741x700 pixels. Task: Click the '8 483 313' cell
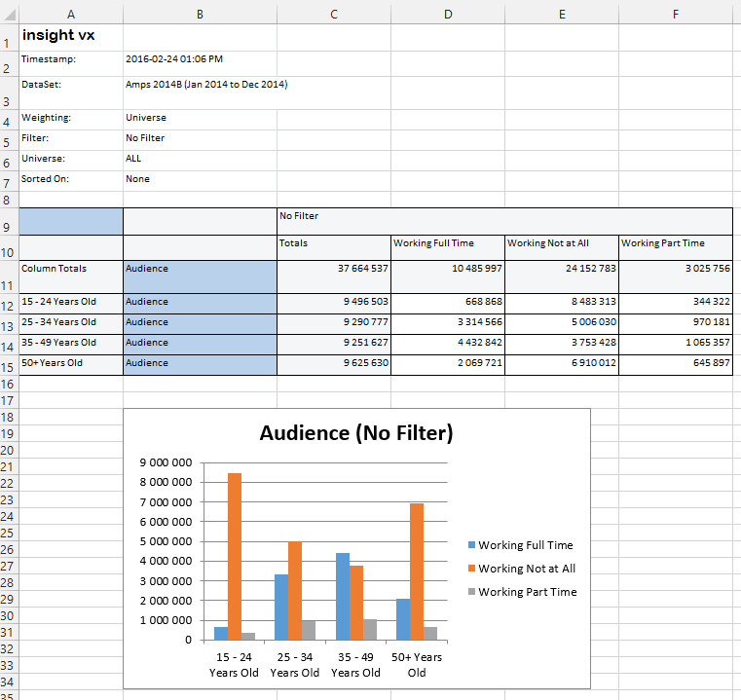(x=562, y=304)
